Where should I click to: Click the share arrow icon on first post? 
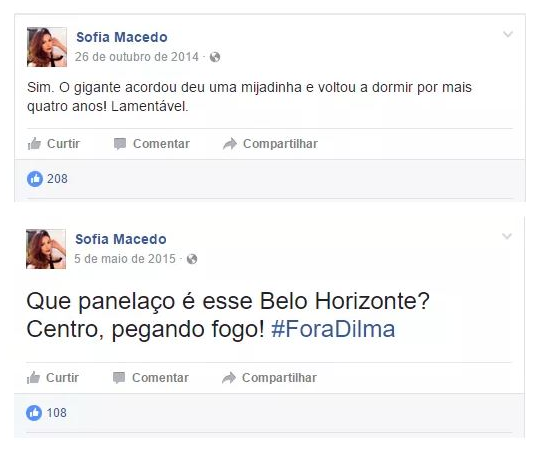pyautogui.click(x=230, y=144)
